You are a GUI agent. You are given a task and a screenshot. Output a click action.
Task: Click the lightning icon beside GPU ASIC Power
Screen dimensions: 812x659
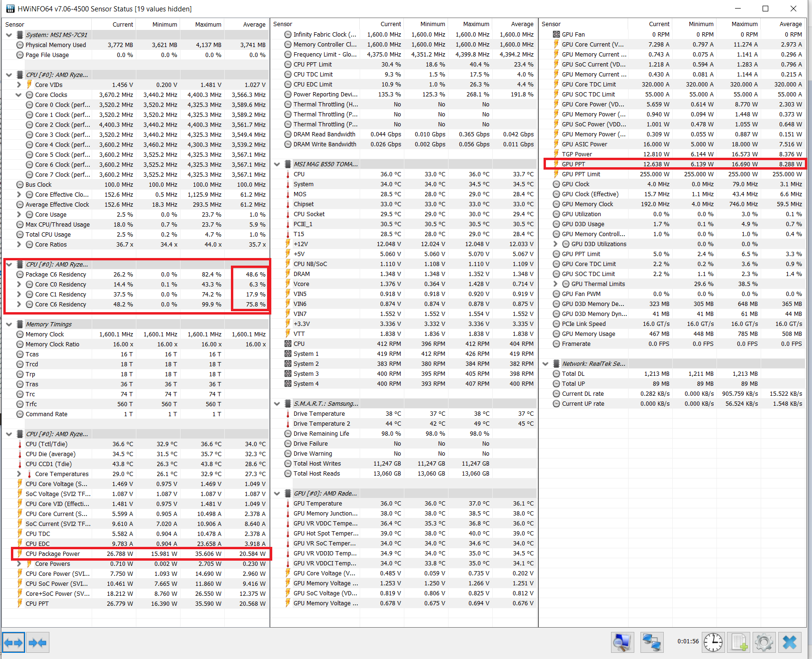pyautogui.click(x=556, y=144)
